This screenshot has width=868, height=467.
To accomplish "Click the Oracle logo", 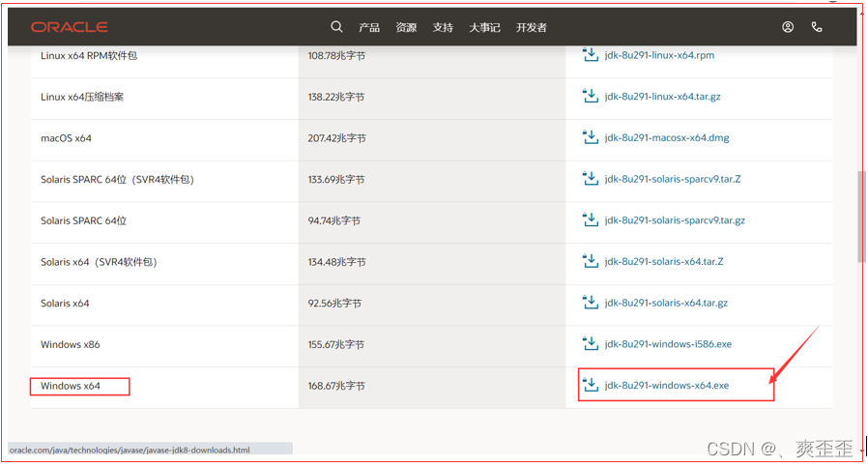I will pos(70,27).
